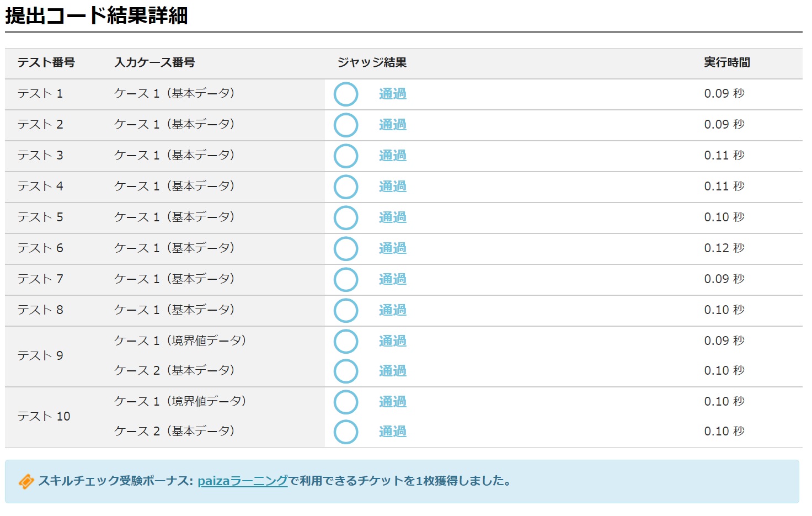Click the orange ticket icon in bonus banner
Screen dimensions: 812x516
pos(26,481)
